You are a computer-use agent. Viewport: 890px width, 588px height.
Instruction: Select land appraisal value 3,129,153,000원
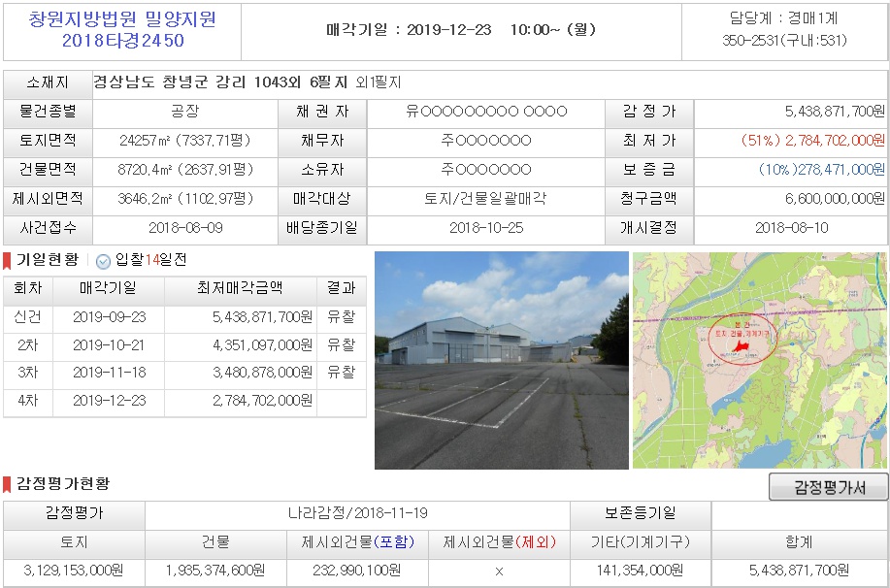[74, 571]
